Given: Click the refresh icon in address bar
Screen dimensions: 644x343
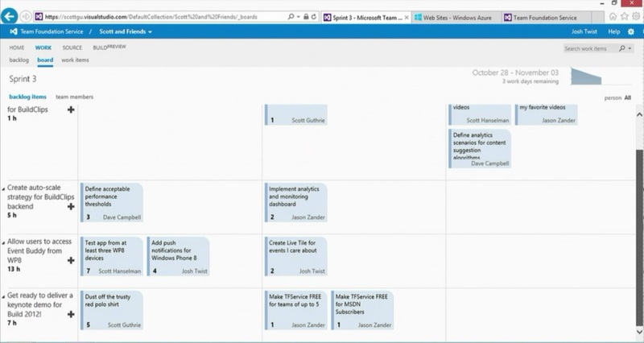Looking at the screenshot, I should (314, 17).
